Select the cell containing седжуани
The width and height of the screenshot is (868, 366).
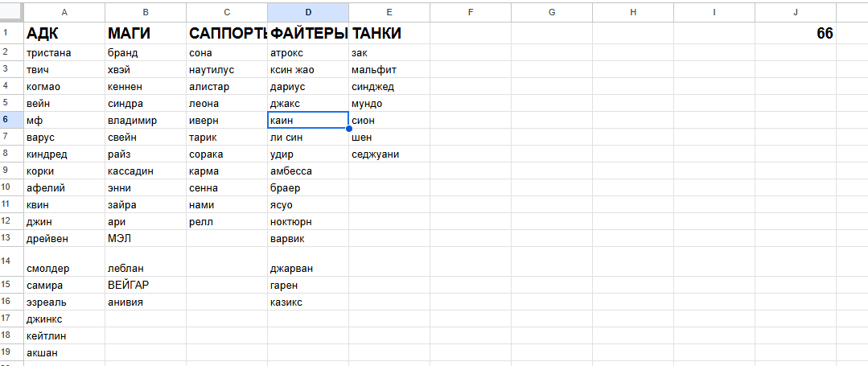pos(389,154)
